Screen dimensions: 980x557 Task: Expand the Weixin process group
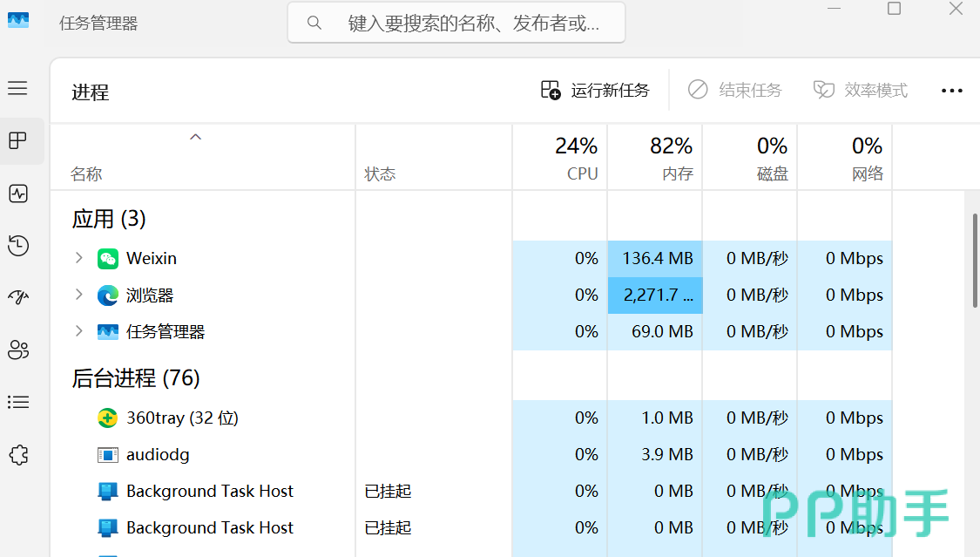coord(78,257)
